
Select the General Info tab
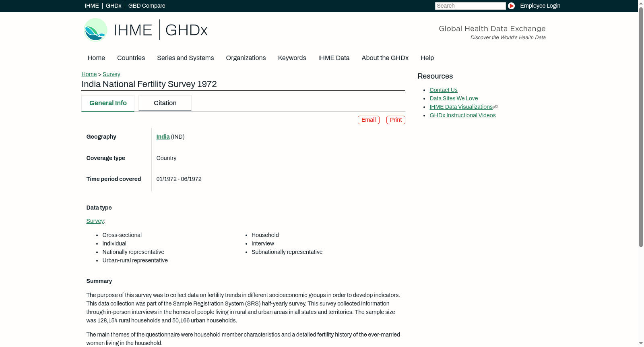tap(108, 103)
